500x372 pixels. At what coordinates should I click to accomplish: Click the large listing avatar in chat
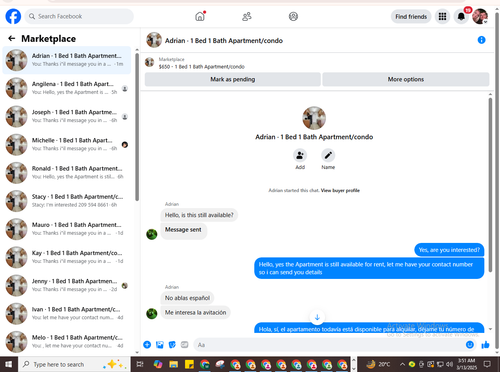tap(314, 118)
